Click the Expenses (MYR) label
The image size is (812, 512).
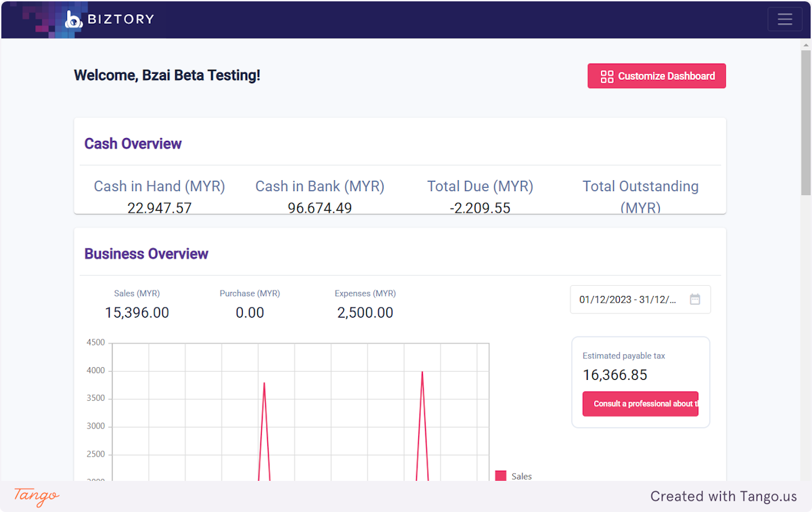365,293
